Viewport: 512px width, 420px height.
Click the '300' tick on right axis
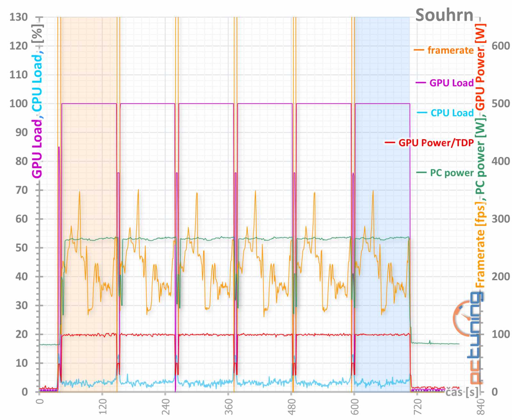pyautogui.click(x=501, y=219)
